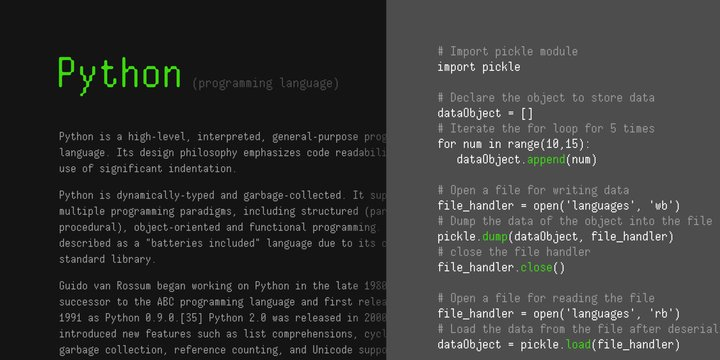This screenshot has height=360, width=720.
Task: Click the comment '# close the file handler'
Action: point(514,252)
